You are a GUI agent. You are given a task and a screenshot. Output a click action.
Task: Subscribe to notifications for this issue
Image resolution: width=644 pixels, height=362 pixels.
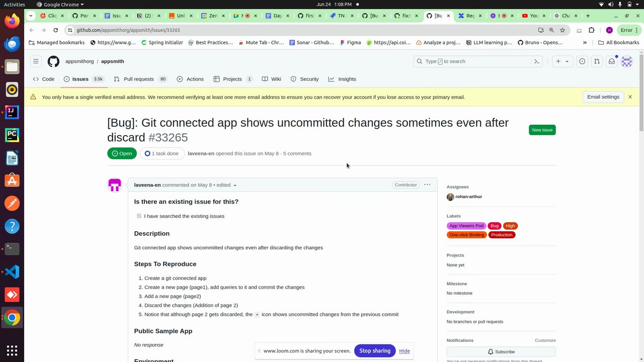click(x=501, y=352)
